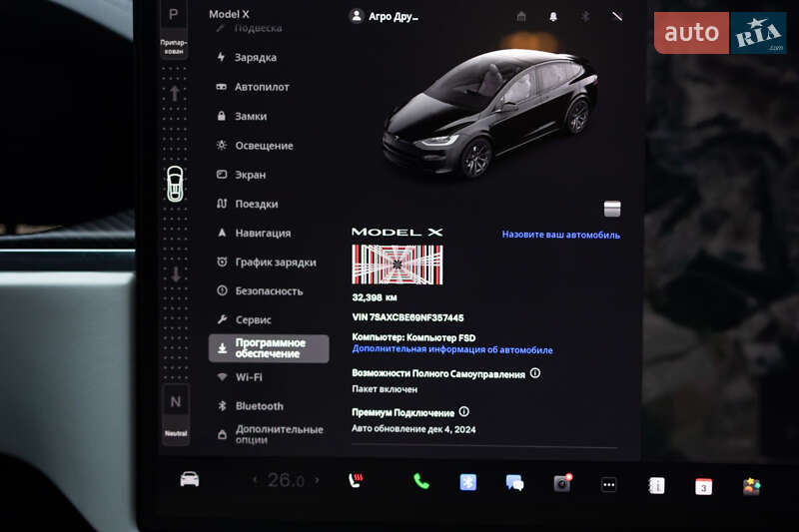
Task: Open notifications bell icon
Action: [553, 17]
